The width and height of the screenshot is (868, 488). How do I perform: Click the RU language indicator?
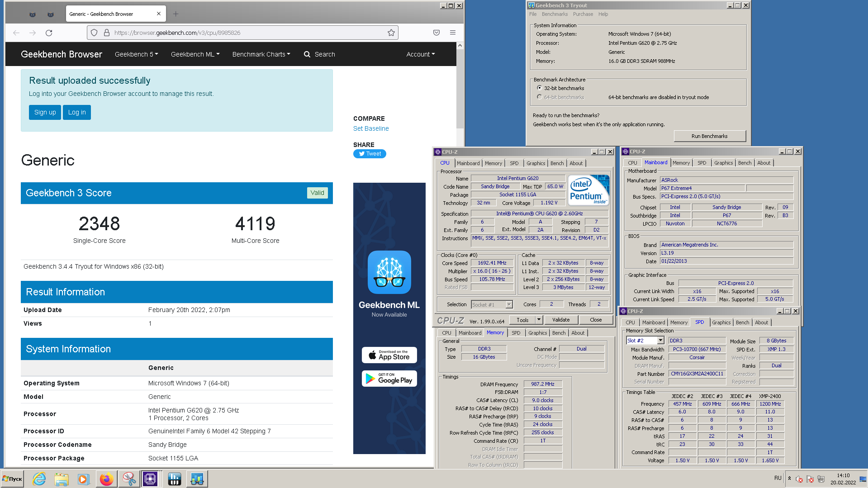(778, 478)
